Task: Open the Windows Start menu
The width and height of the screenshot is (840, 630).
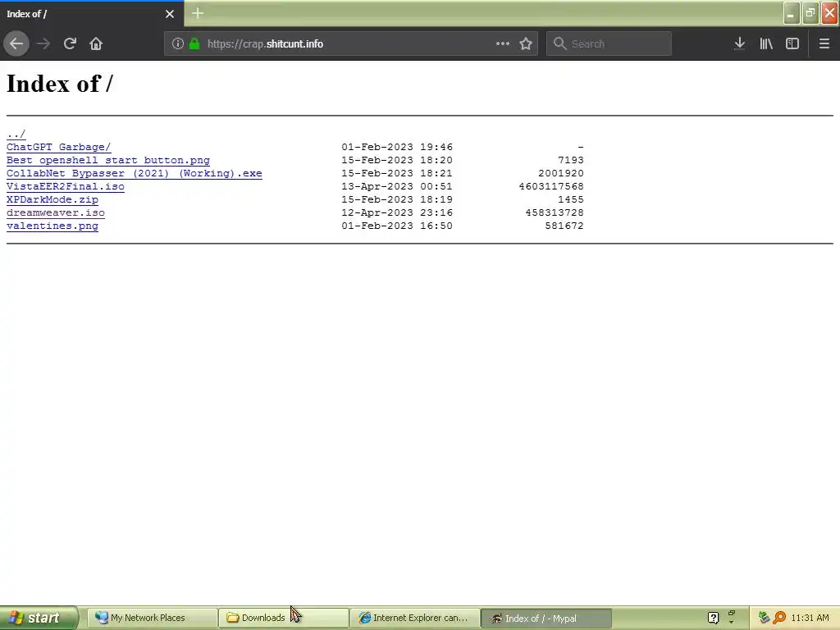Action: click(39, 618)
